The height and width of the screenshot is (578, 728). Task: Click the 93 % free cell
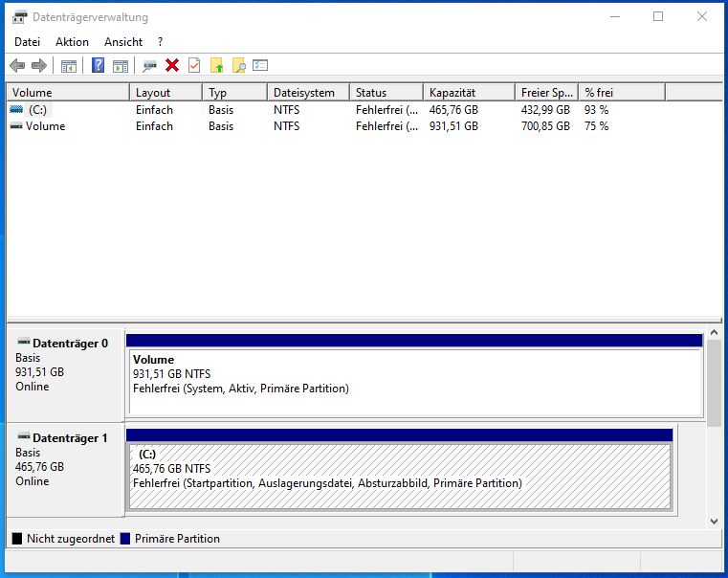point(597,110)
